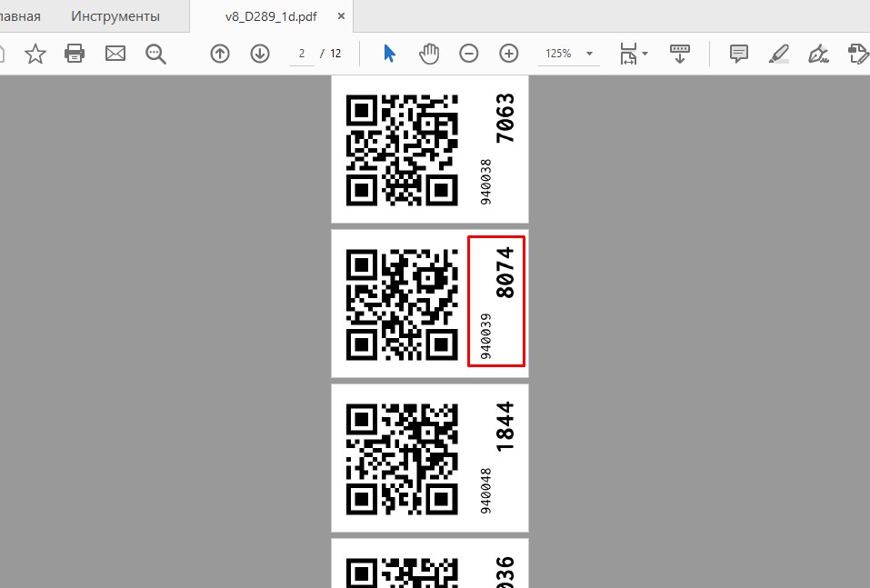
Task: Add a sticky note comment
Action: [739, 54]
